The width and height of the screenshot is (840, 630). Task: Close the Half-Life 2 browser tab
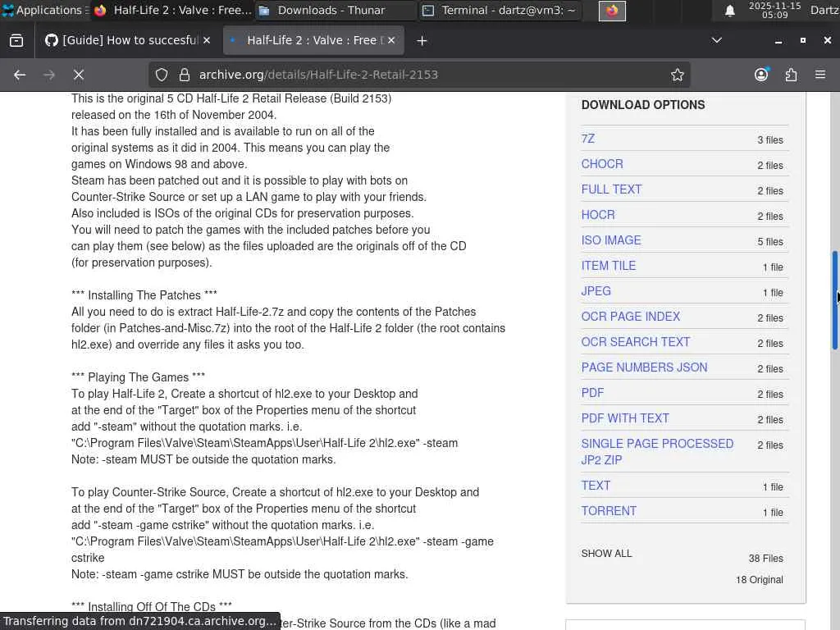391,40
